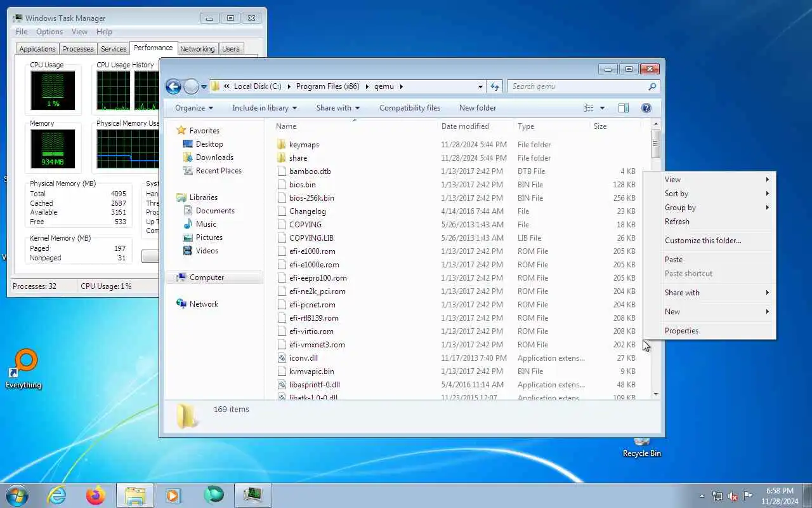Click the network tray icon
812x508 pixels.
(717, 496)
